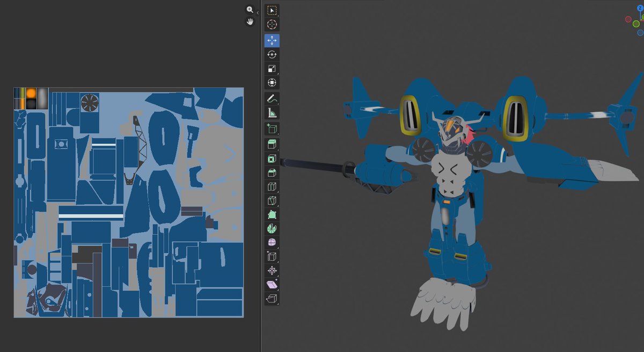Activate the Rip Region tool

pos(272,299)
